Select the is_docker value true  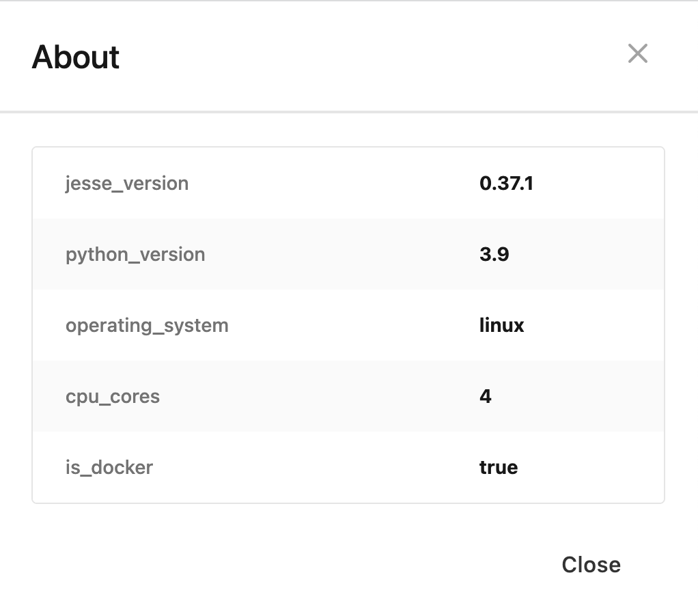point(498,467)
